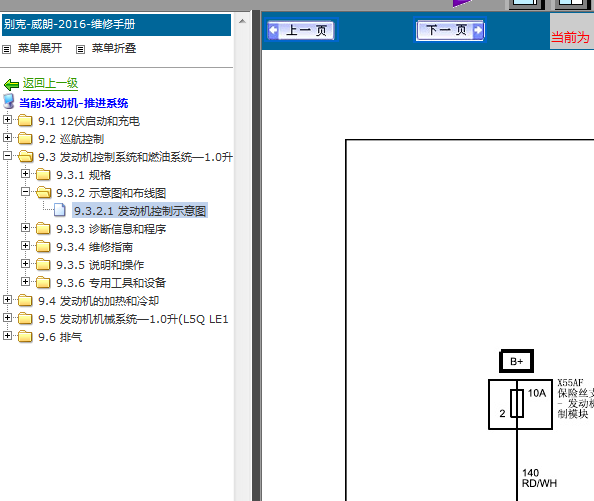Click the B+ box in the diagram
The image size is (594, 501).
pos(516,361)
